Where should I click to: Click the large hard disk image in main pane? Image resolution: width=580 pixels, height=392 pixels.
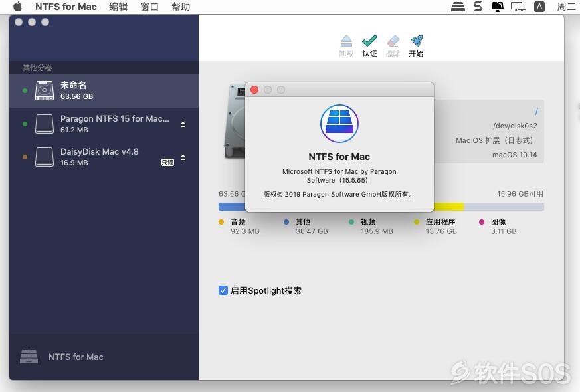(x=235, y=122)
